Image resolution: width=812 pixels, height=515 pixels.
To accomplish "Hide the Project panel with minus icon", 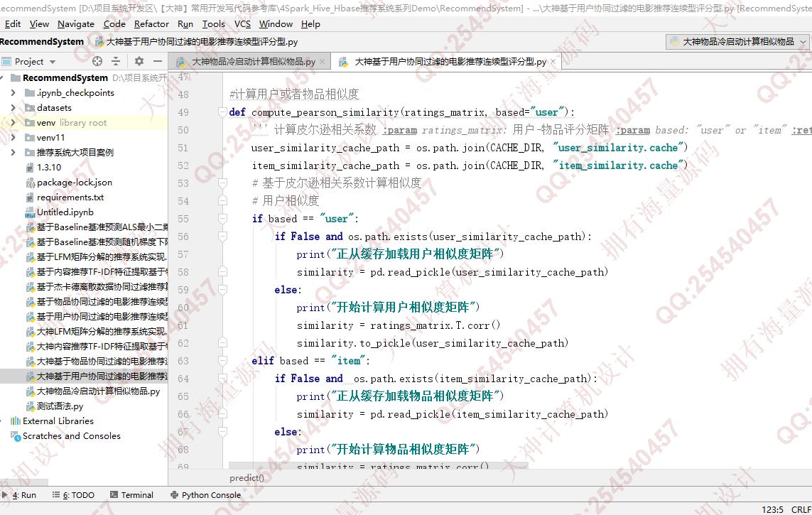I will point(158,61).
